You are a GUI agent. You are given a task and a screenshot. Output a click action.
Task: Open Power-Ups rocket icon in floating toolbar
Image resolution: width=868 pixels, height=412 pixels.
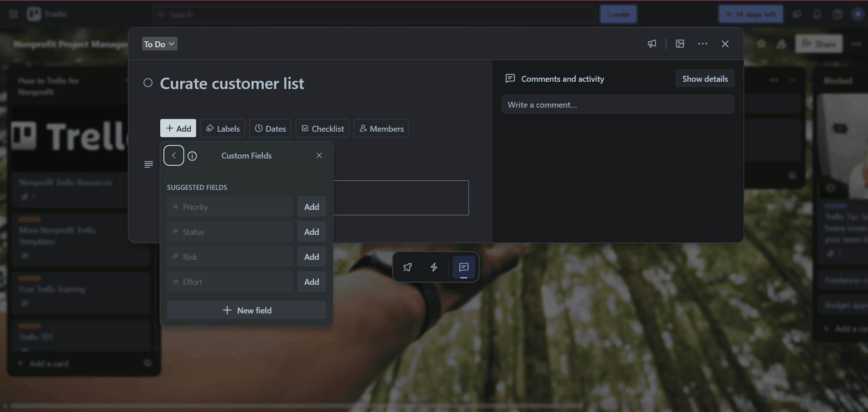tap(408, 267)
